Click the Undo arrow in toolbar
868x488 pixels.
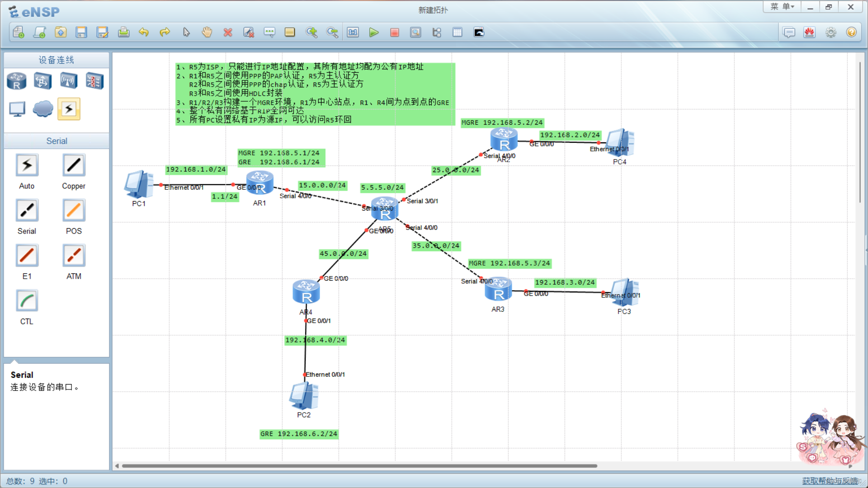(x=144, y=33)
